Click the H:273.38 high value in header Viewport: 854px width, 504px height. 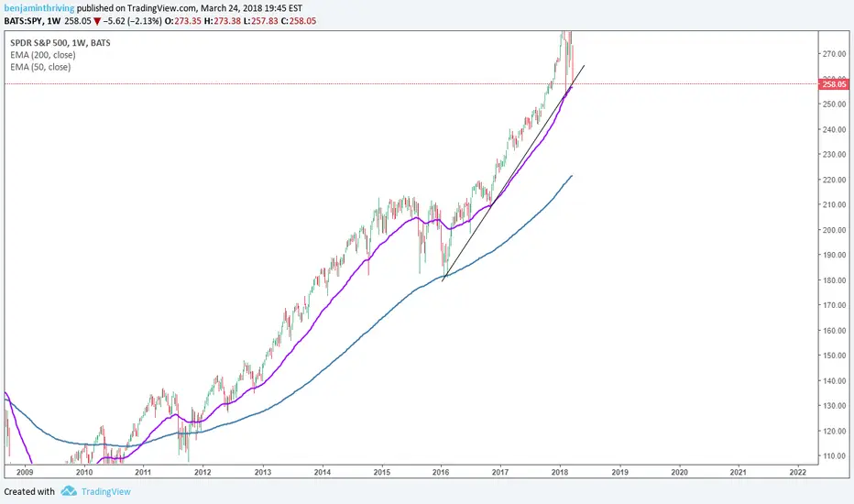coord(222,21)
